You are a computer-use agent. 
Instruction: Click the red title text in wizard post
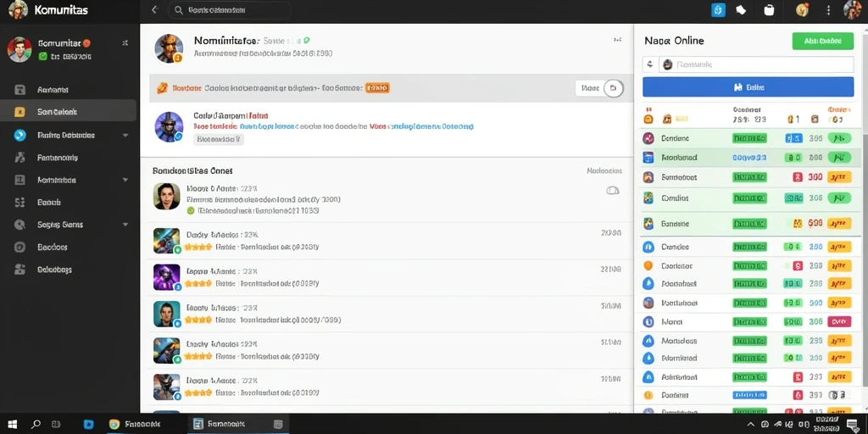[x=259, y=115]
